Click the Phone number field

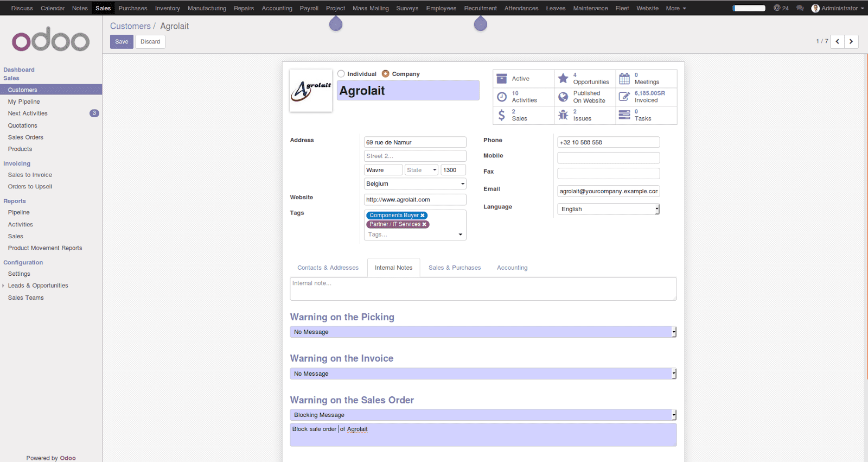(x=609, y=142)
